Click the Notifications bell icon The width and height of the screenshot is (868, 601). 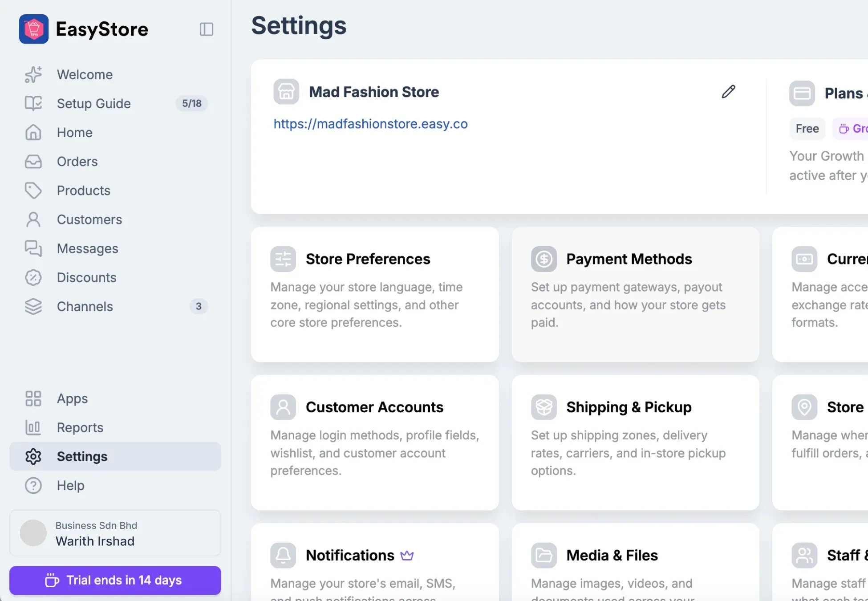[x=283, y=555]
